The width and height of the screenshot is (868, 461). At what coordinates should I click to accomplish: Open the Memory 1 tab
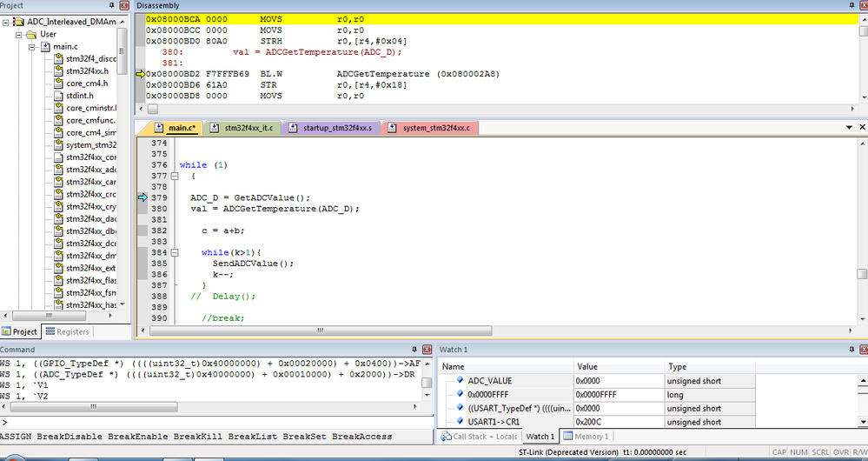587,436
